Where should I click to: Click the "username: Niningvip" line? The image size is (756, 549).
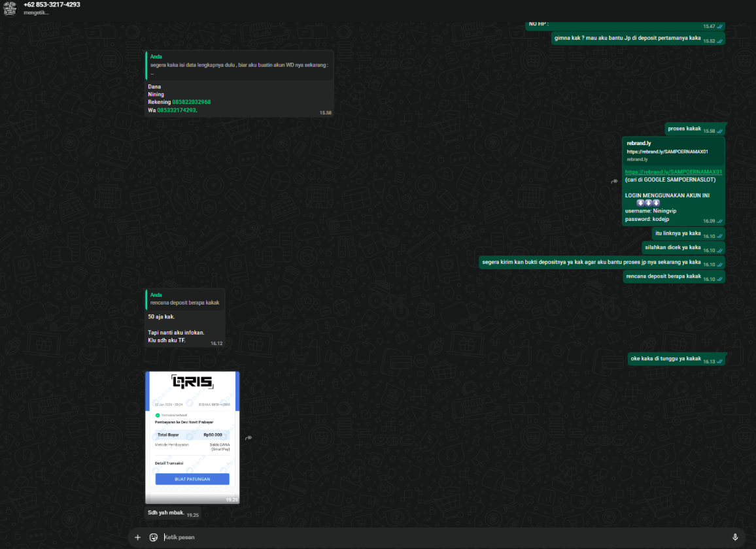pyautogui.click(x=651, y=211)
